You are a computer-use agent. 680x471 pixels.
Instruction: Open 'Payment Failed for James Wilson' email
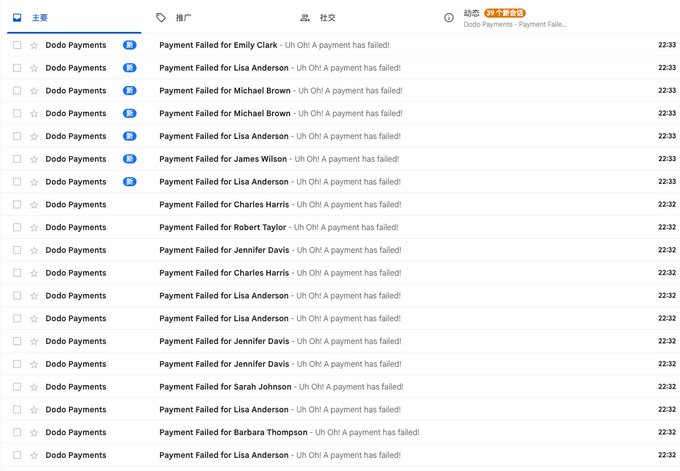point(279,159)
